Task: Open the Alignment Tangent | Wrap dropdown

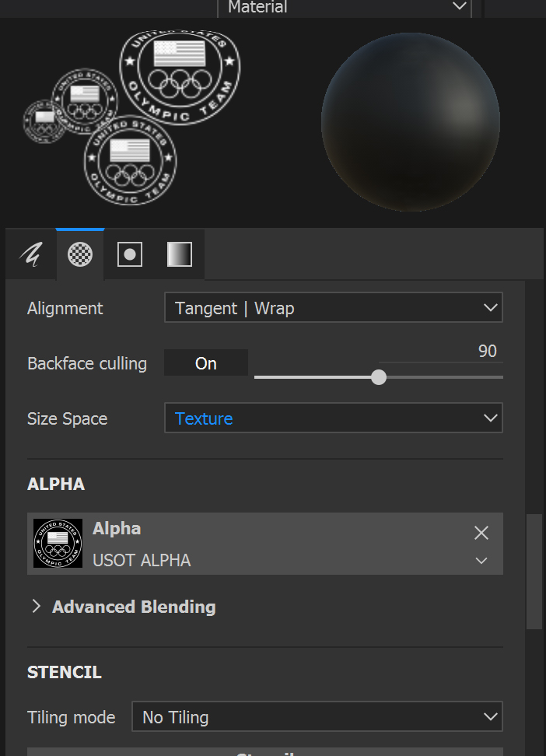Action: [334, 307]
